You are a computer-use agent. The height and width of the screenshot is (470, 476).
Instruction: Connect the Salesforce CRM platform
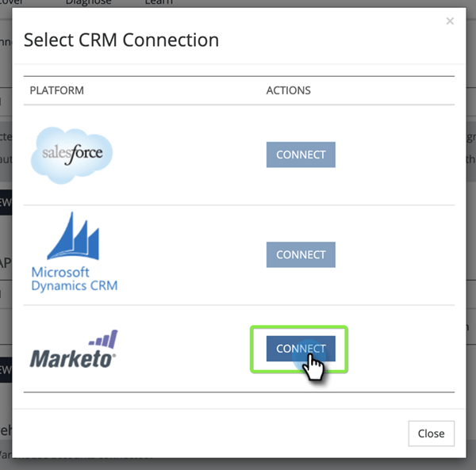[301, 155]
